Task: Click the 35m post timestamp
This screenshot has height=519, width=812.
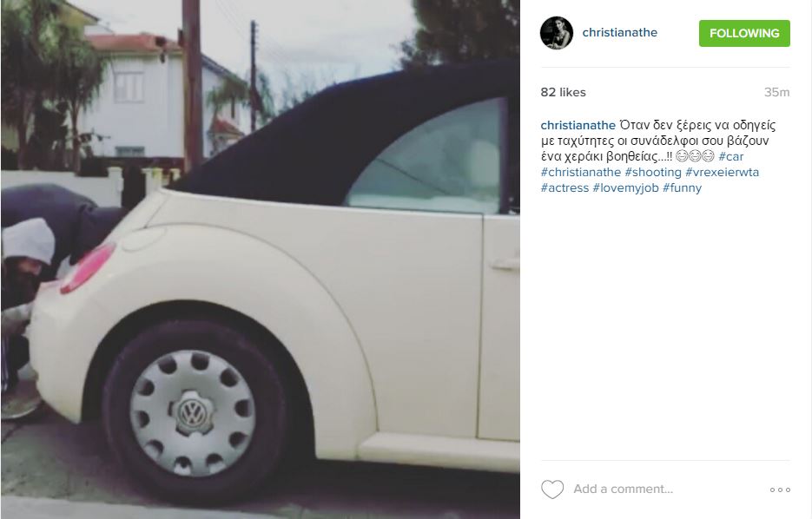Action: [776, 92]
